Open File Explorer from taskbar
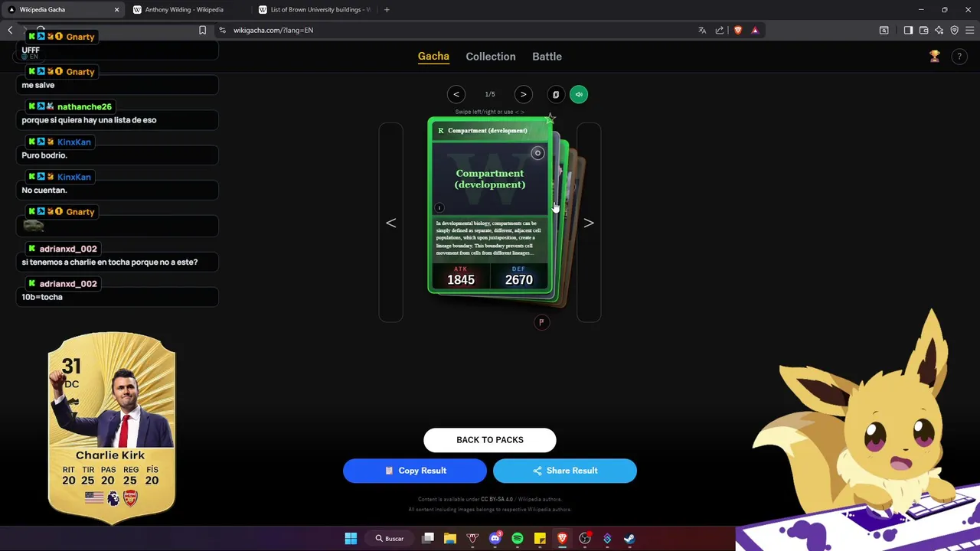The width and height of the screenshot is (980, 551). 450,538
